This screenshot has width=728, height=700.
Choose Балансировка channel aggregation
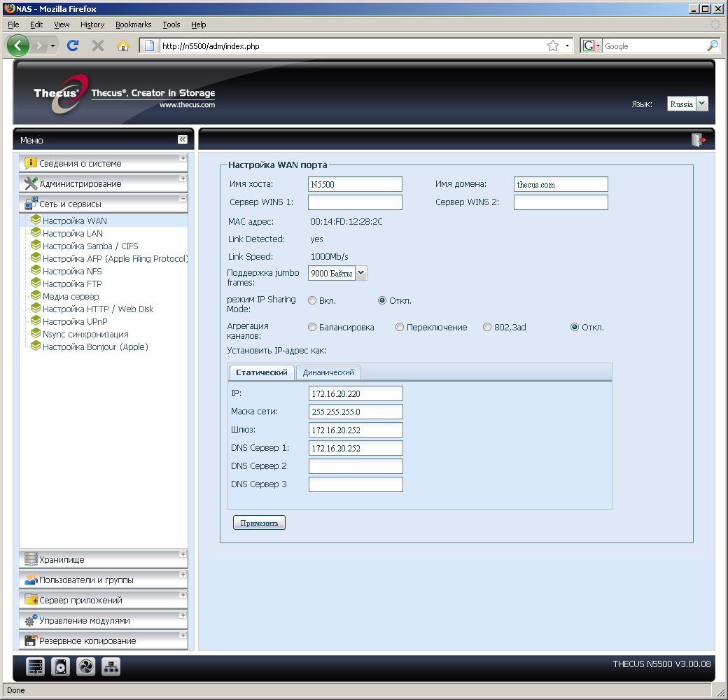(x=312, y=328)
